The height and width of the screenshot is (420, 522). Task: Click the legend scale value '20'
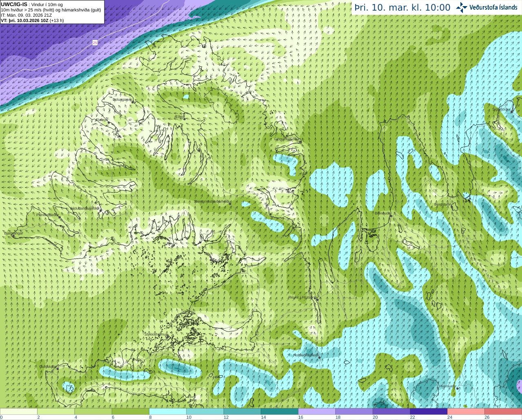(x=375, y=417)
